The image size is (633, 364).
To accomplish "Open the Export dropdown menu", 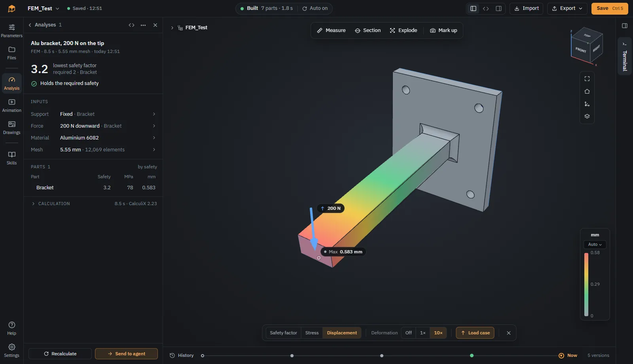I will pyautogui.click(x=567, y=8).
